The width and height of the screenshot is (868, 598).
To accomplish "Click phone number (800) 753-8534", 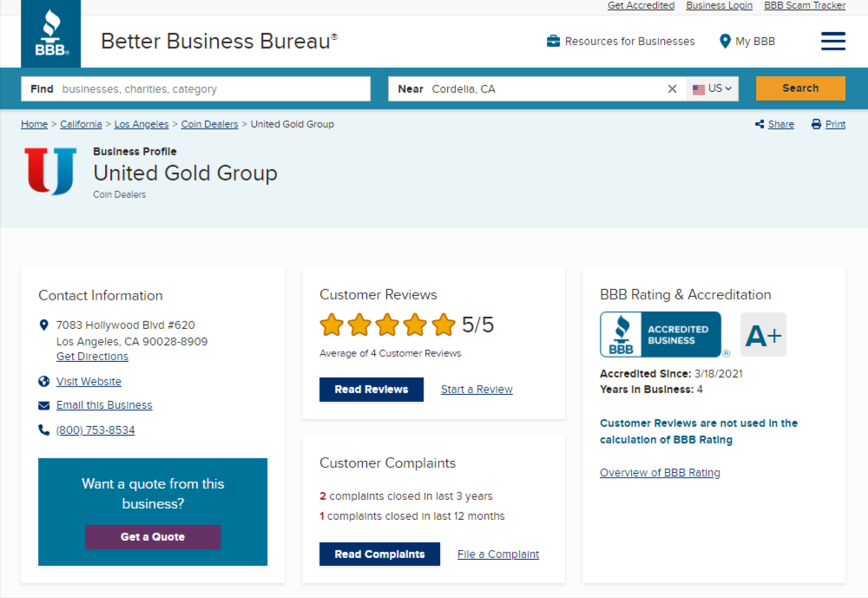I will 95,430.
